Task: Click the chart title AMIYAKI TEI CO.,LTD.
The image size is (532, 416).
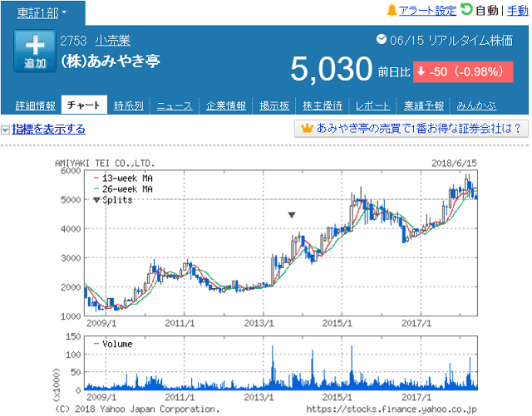Action: point(105,164)
